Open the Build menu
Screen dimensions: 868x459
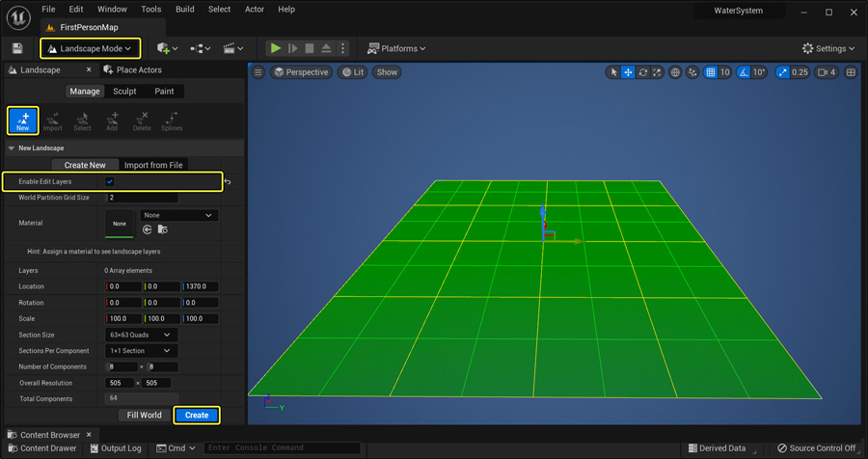coord(184,10)
